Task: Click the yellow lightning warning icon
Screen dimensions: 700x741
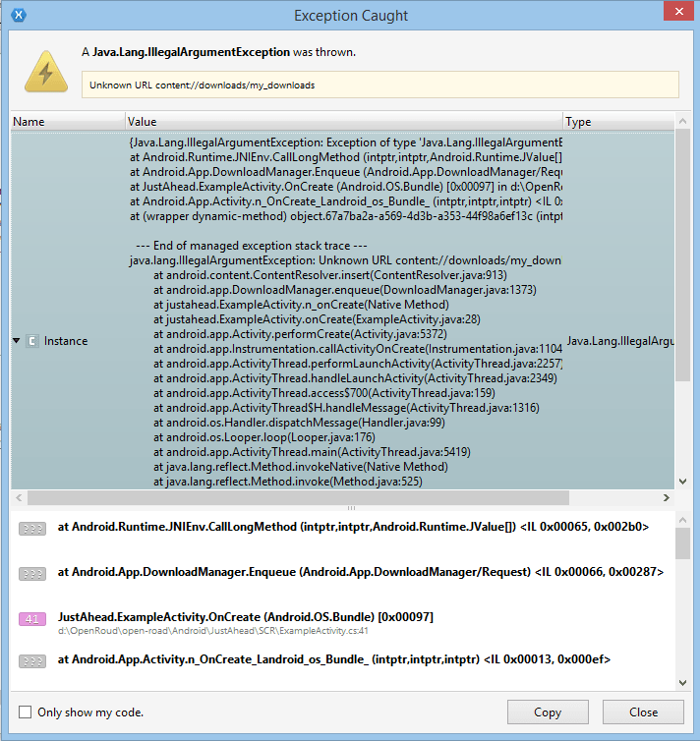Action: point(46,72)
